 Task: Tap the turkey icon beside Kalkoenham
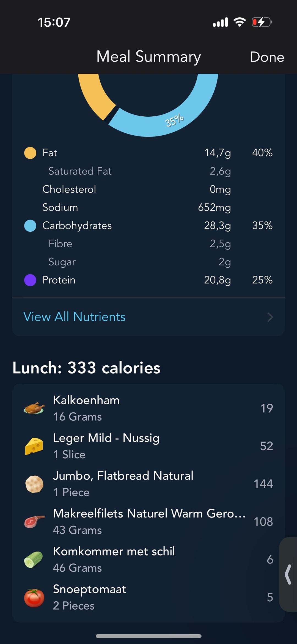34,408
